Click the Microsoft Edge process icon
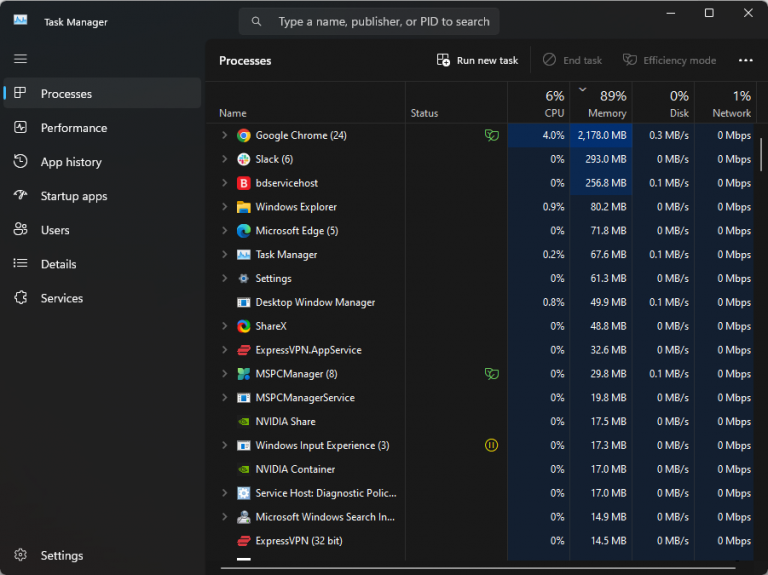Image resolution: width=768 pixels, height=575 pixels. [243, 231]
